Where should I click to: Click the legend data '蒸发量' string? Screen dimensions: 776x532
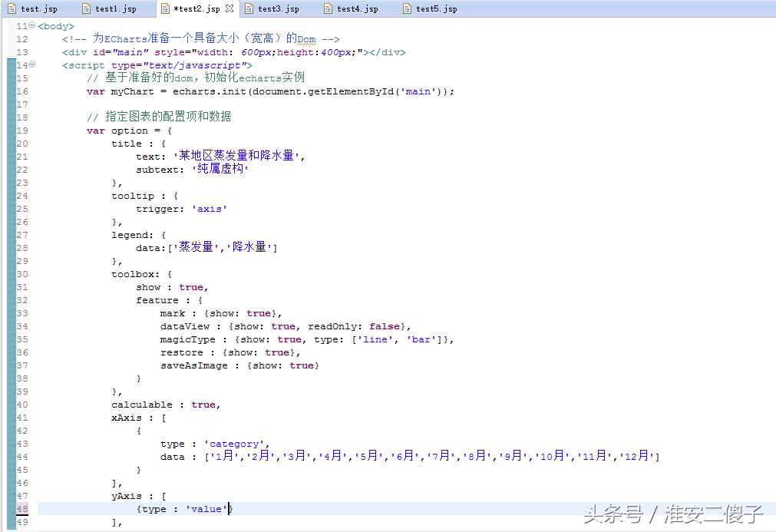(196, 247)
